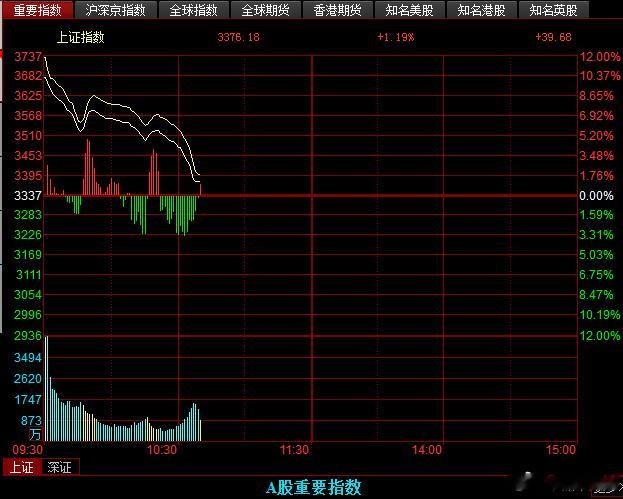Click the 3568 price axis label
The width and height of the screenshot is (623, 499).
pos(28,116)
